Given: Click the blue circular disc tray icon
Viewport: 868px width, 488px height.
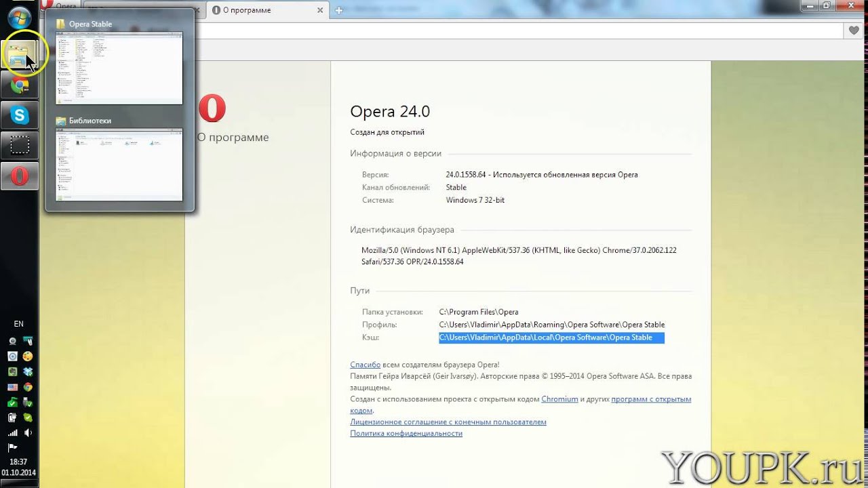Looking at the screenshot, I should pos(13,356).
